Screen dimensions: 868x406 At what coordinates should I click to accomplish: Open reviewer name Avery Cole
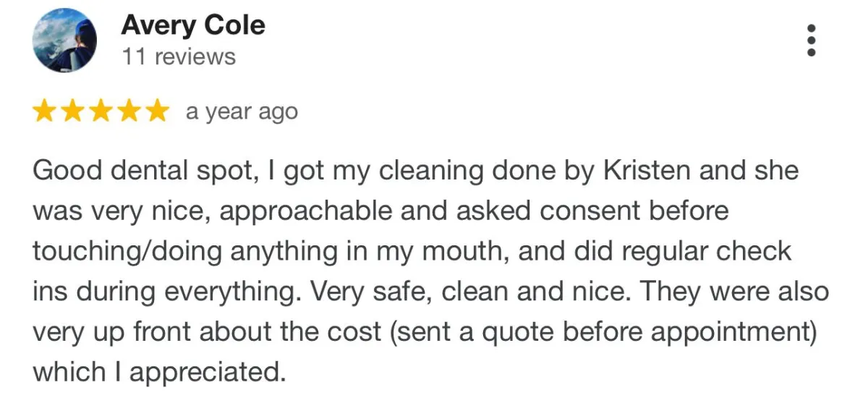coord(193,25)
